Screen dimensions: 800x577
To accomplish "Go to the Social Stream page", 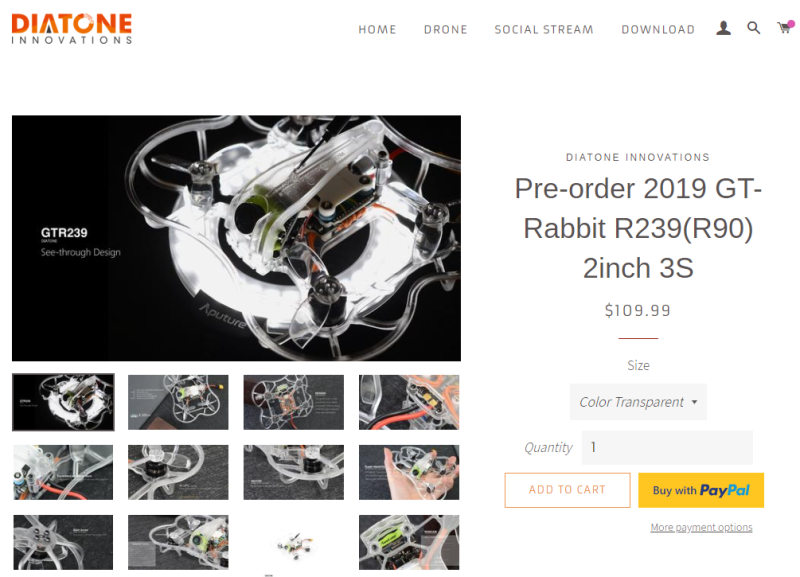I will pyautogui.click(x=544, y=30).
